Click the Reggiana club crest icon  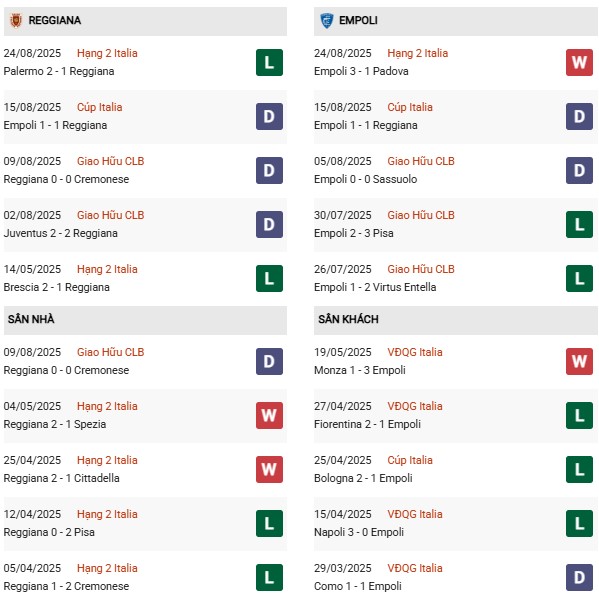click(16, 21)
